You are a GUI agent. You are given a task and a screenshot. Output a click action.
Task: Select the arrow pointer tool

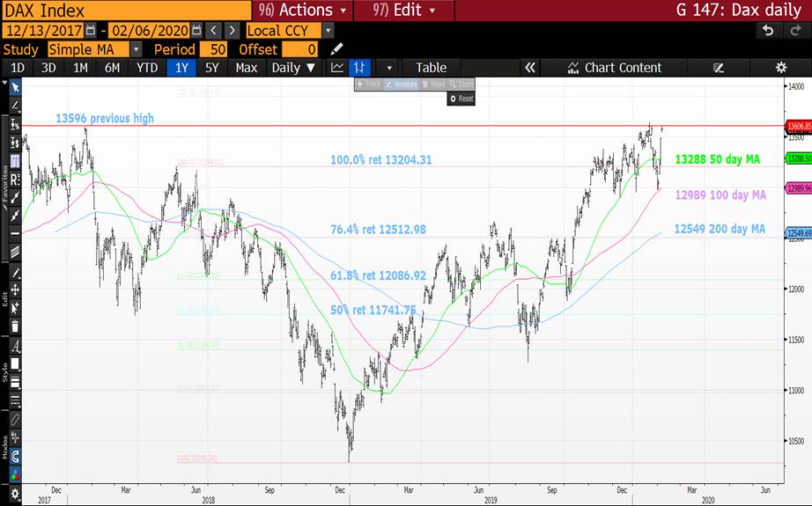(15, 87)
